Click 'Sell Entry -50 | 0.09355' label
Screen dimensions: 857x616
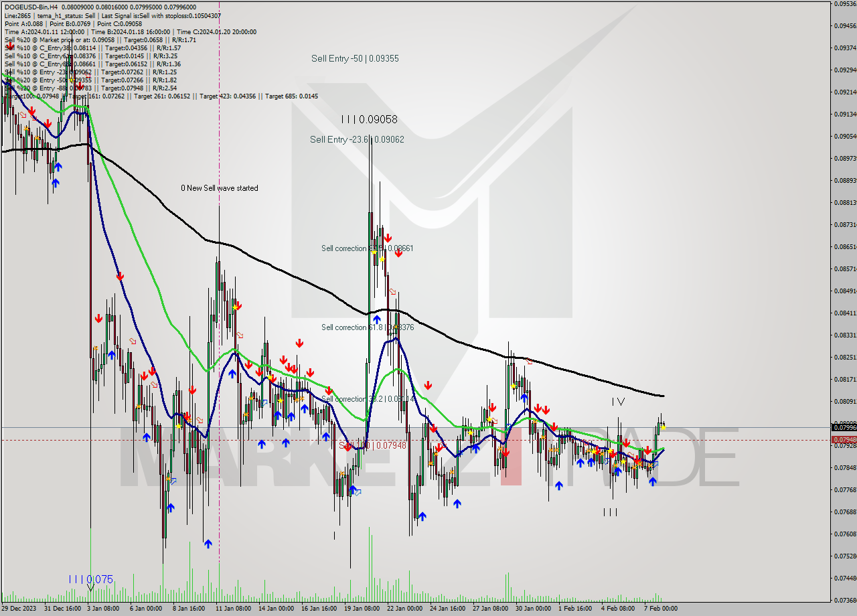[x=355, y=58]
